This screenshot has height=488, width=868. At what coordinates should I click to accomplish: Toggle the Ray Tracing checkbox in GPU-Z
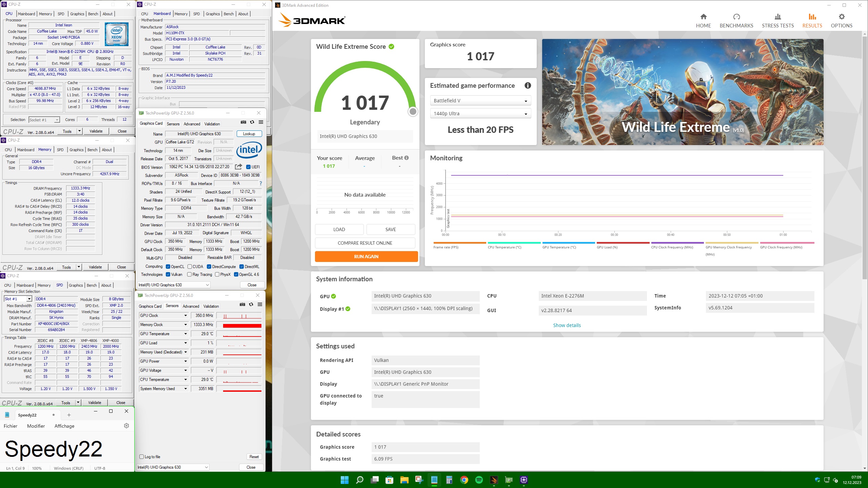[189, 274]
